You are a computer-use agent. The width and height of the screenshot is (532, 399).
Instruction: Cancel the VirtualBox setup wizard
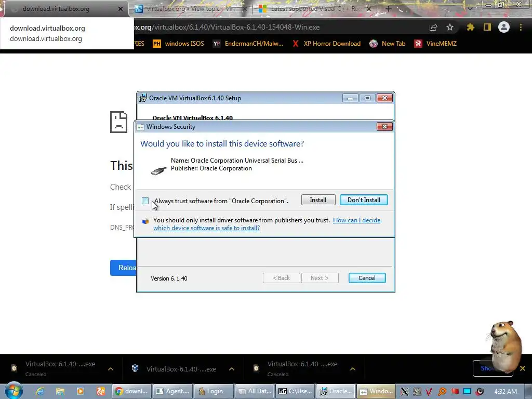pos(367,278)
